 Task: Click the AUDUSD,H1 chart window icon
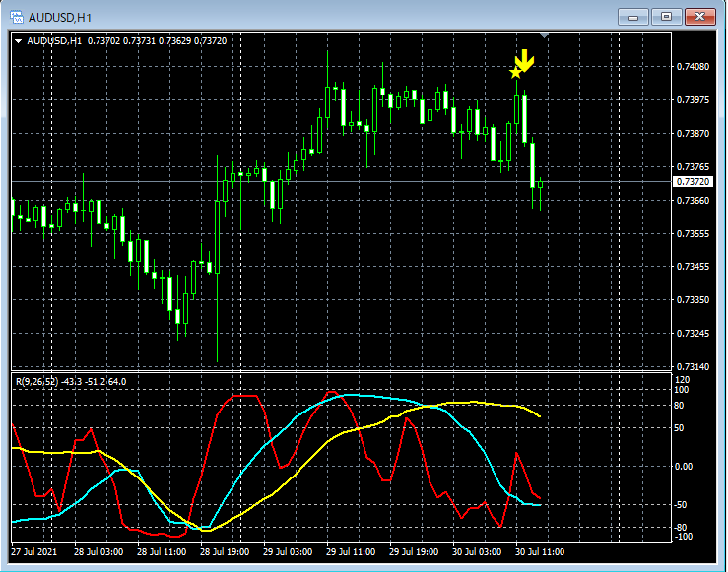coord(16,17)
